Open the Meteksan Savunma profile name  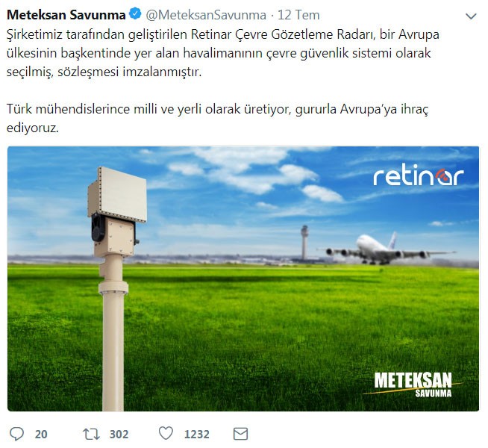66,15
